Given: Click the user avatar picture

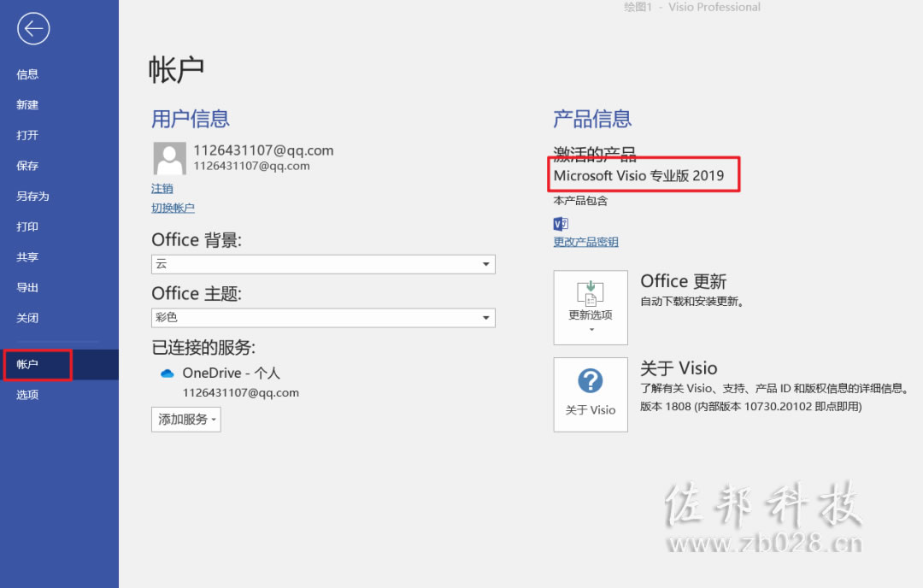Looking at the screenshot, I should pos(169,158).
